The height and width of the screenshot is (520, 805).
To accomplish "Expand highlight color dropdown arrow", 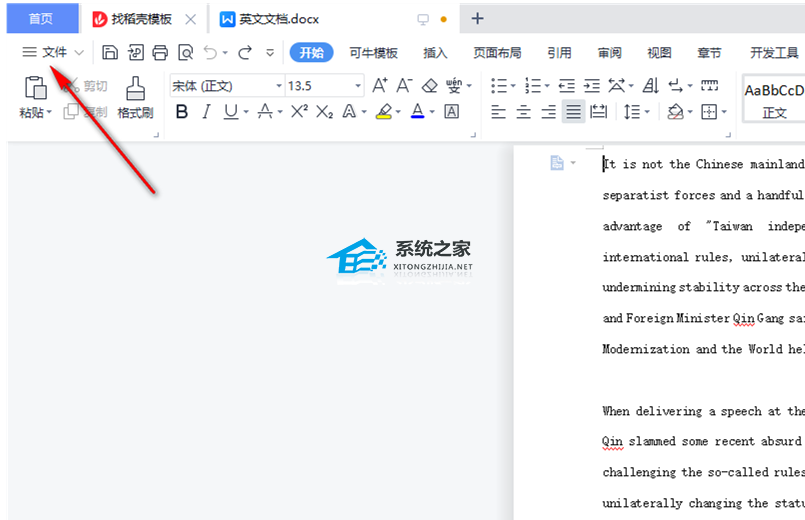I will point(398,111).
